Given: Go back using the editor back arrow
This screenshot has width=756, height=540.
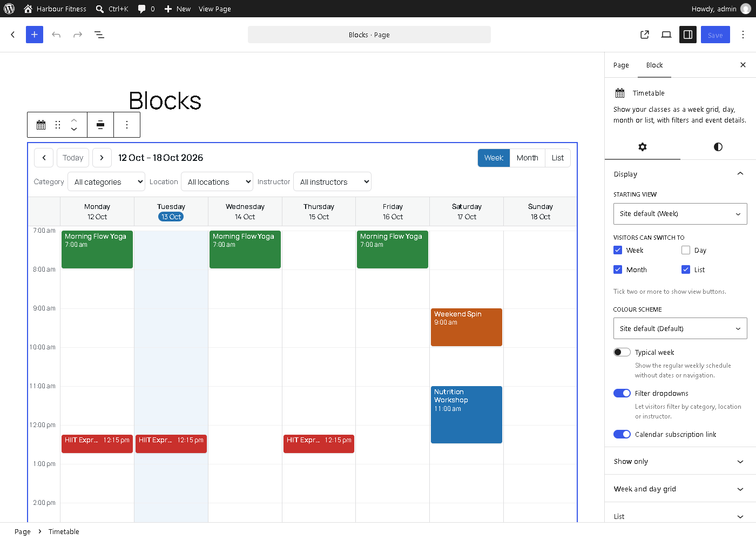Looking at the screenshot, I should pyautogui.click(x=13, y=35).
